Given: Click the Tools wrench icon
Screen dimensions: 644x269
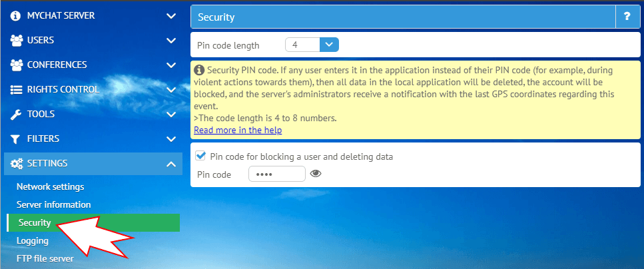Looking at the screenshot, I should coord(17,114).
